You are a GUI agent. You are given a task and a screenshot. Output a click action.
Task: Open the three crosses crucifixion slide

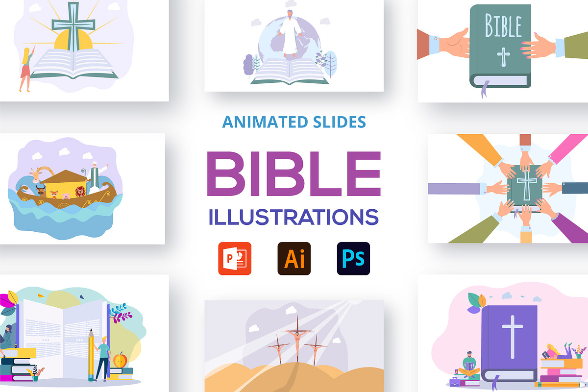coord(294,346)
